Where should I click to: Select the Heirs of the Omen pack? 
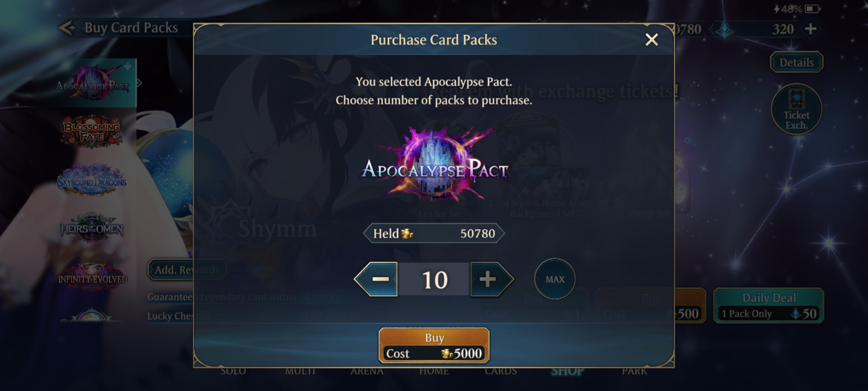(92, 228)
